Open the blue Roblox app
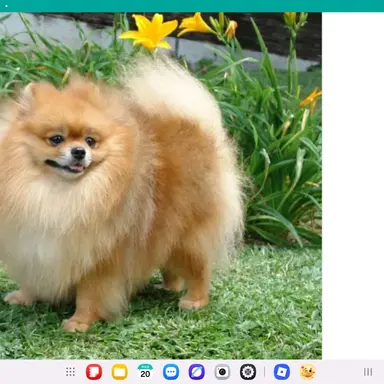The height and width of the screenshot is (384, 384). point(282,372)
